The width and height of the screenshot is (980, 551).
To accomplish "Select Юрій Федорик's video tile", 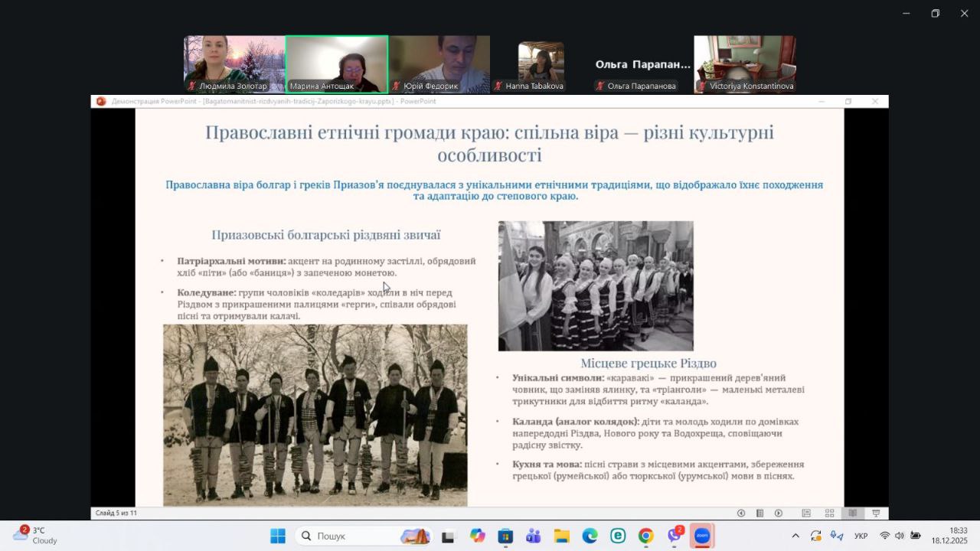I will click(439, 64).
